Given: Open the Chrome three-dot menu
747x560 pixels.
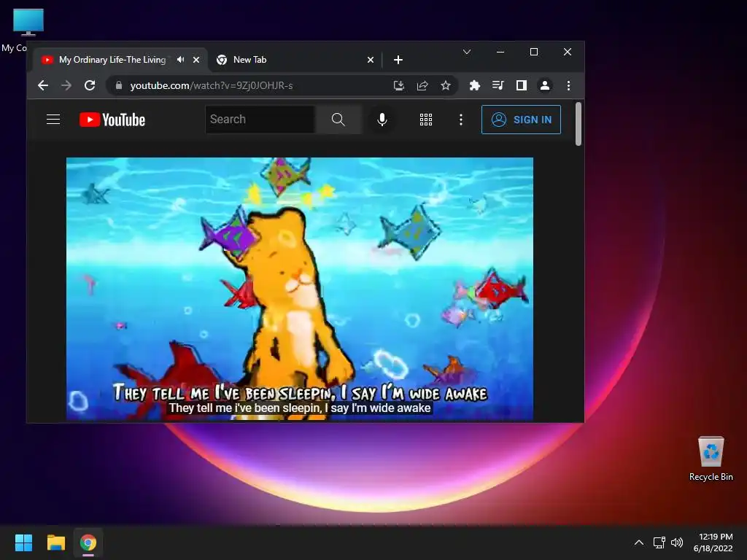Looking at the screenshot, I should [x=568, y=86].
